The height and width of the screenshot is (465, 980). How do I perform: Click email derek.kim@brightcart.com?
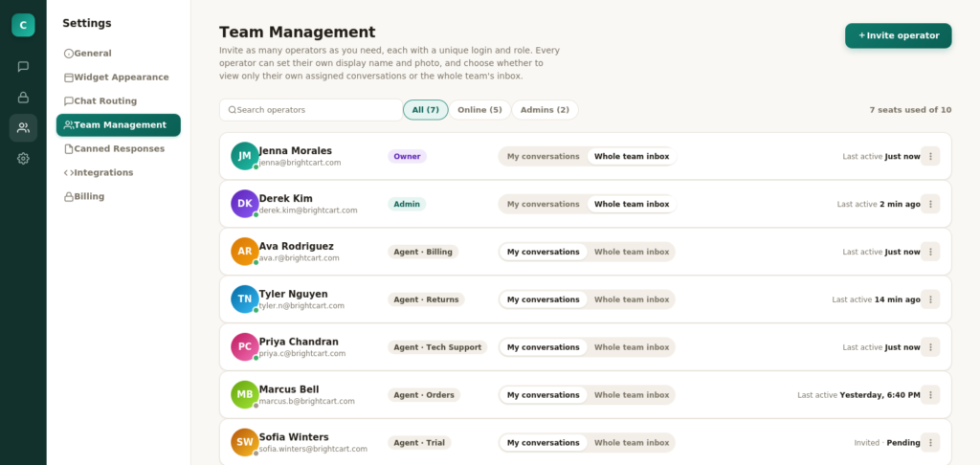pos(308,210)
